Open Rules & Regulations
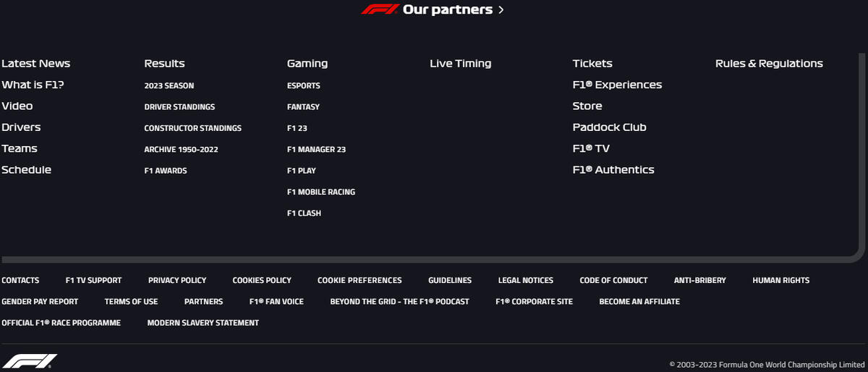 coord(769,64)
